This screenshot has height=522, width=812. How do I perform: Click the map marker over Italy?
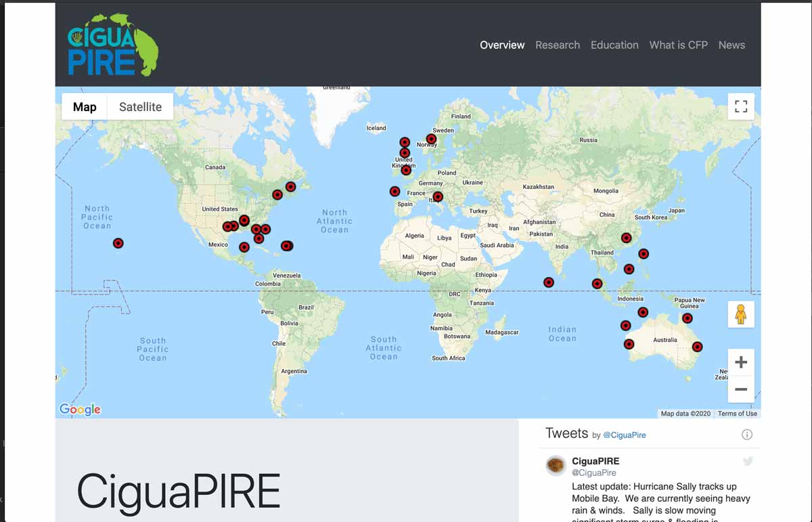tap(438, 197)
